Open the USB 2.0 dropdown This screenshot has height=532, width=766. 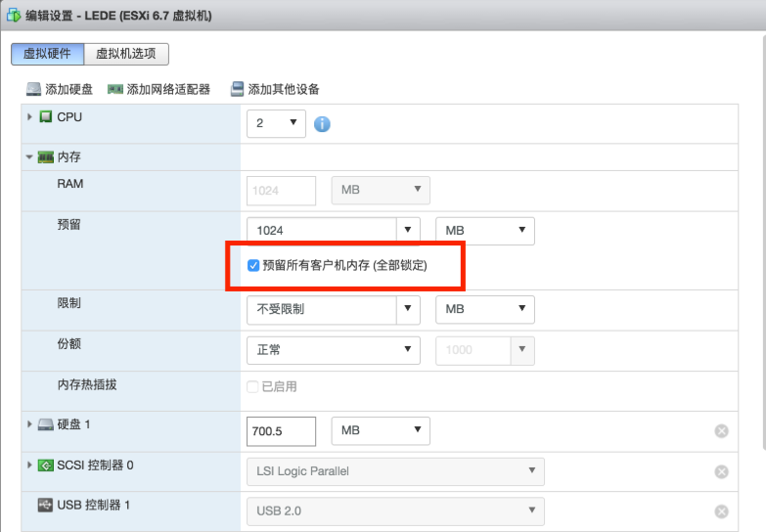[x=395, y=511]
